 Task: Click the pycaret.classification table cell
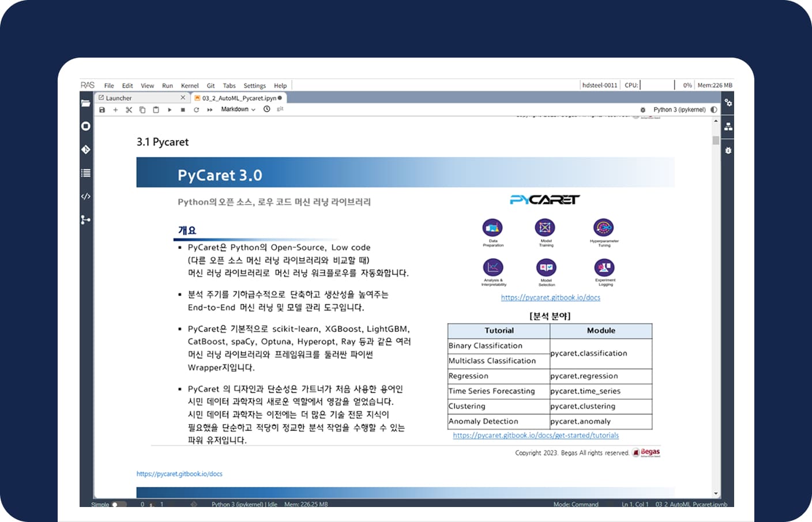pos(601,353)
